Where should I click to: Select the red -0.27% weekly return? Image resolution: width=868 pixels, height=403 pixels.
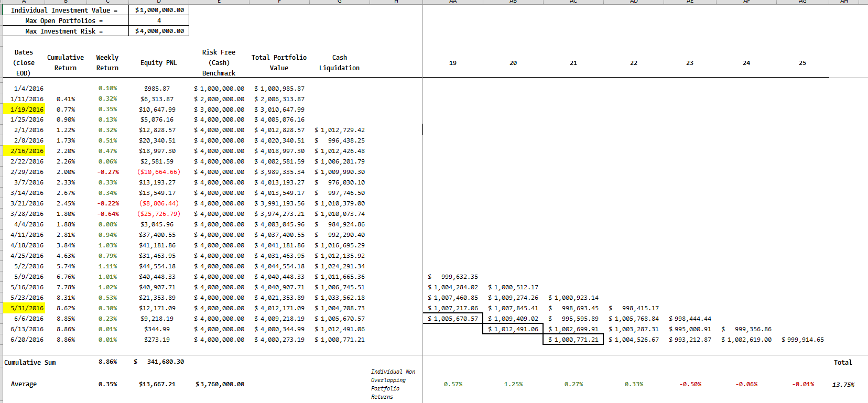[108, 172]
